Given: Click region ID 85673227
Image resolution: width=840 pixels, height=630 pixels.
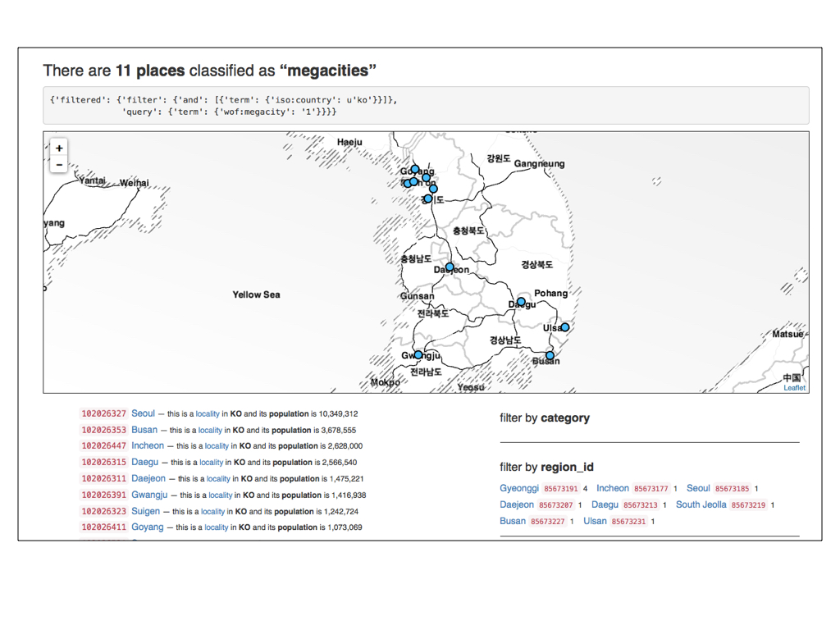Looking at the screenshot, I should pyautogui.click(x=547, y=521).
